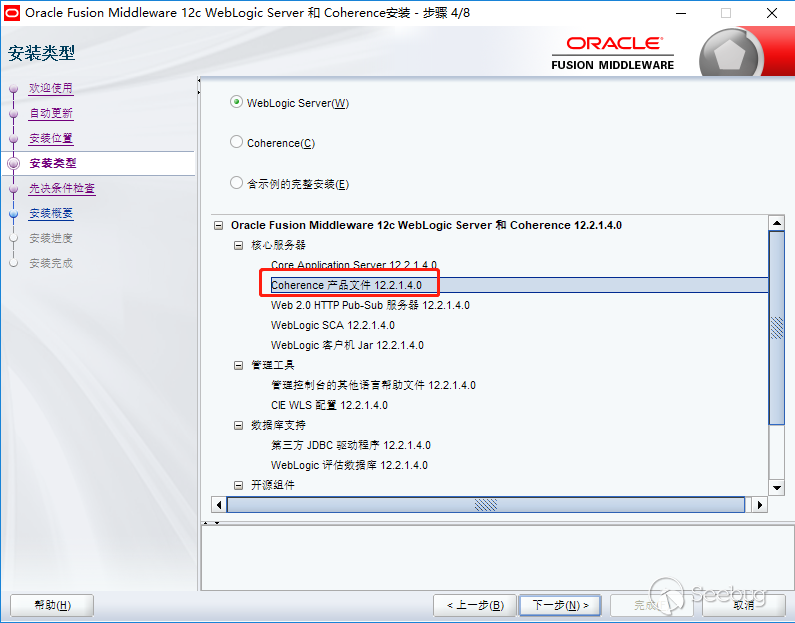
Task: Click the vertical scrollbar thumb in the tree
Action: 777,328
